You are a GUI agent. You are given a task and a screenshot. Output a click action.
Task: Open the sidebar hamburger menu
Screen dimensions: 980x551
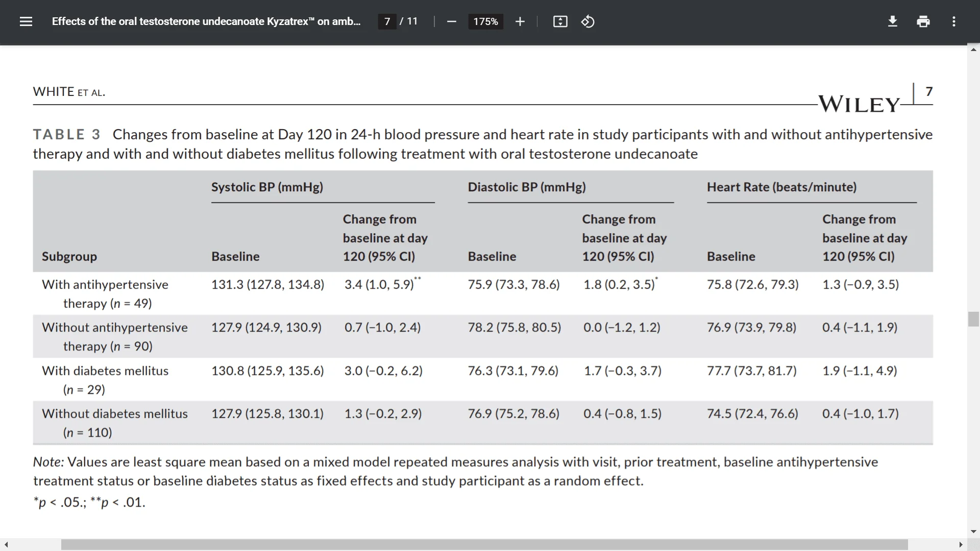[26, 21]
